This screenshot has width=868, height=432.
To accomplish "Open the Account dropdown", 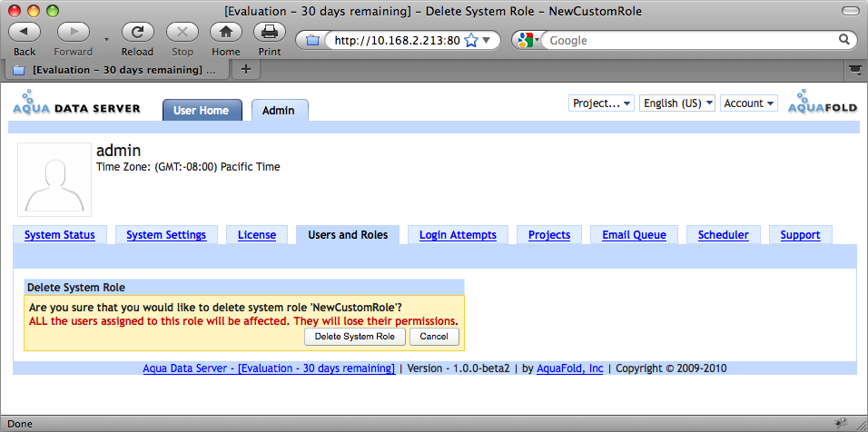I will pyautogui.click(x=749, y=103).
